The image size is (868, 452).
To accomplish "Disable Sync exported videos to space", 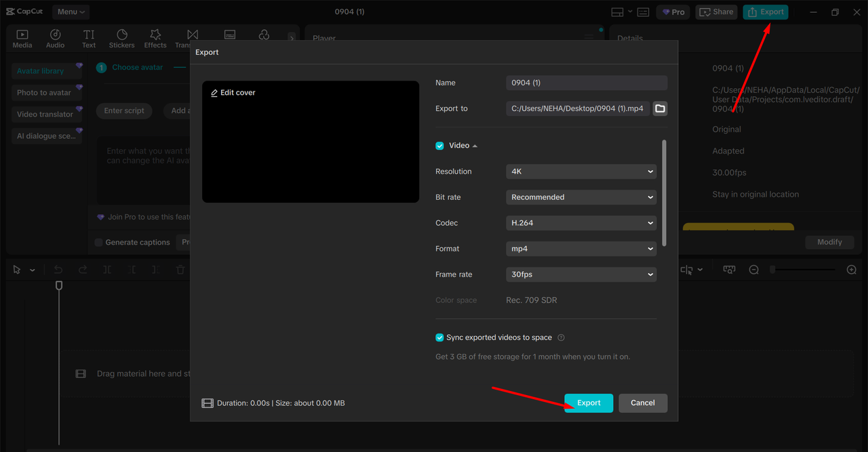I will click(x=439, y=337).
